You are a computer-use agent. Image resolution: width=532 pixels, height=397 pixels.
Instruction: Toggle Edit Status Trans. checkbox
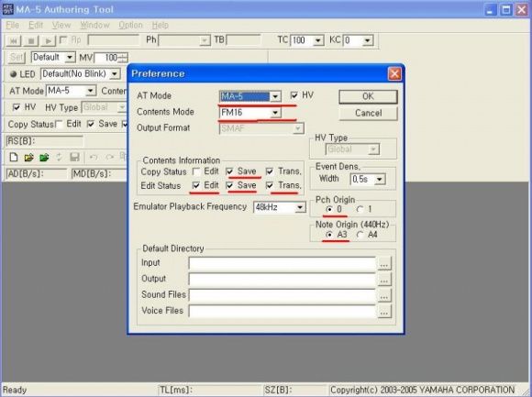[270, 185]
